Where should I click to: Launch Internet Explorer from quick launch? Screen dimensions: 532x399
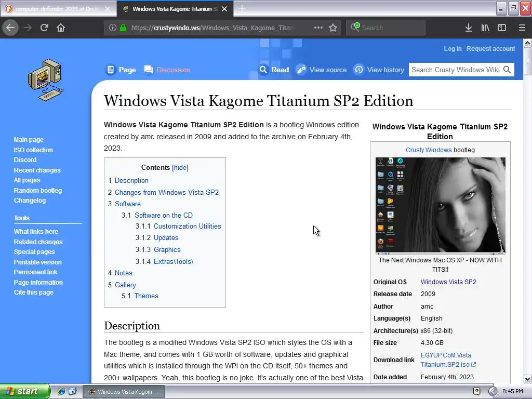(61, 391)
